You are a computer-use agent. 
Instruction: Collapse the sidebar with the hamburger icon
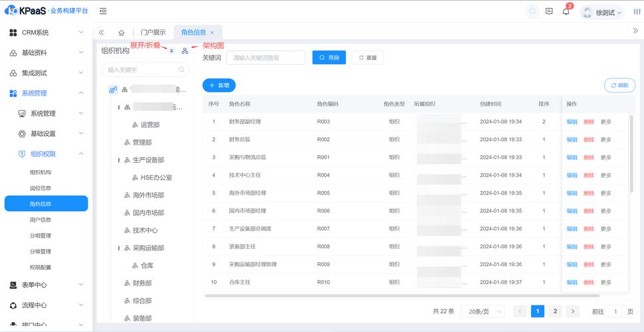tap(103, 11)
